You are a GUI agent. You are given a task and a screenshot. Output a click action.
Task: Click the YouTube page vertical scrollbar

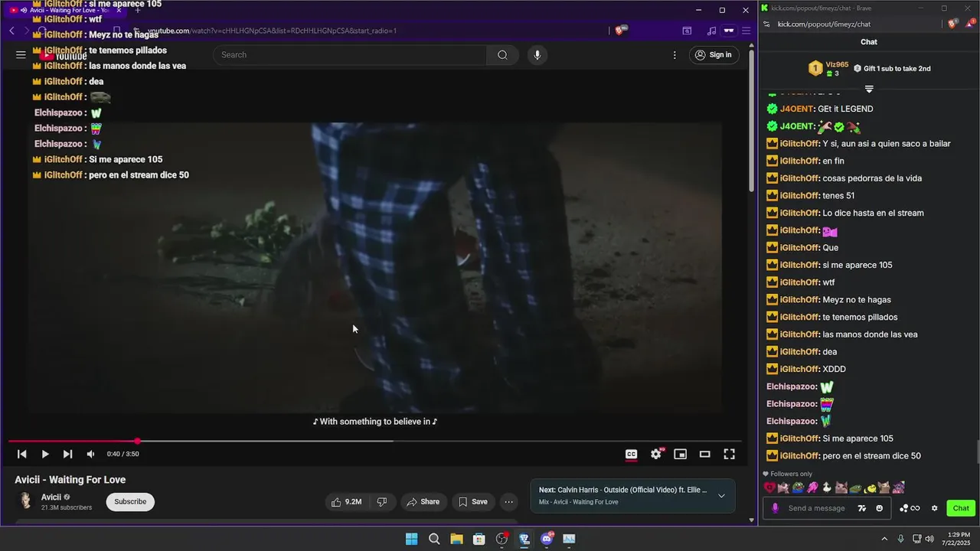(x=751, y=122)
